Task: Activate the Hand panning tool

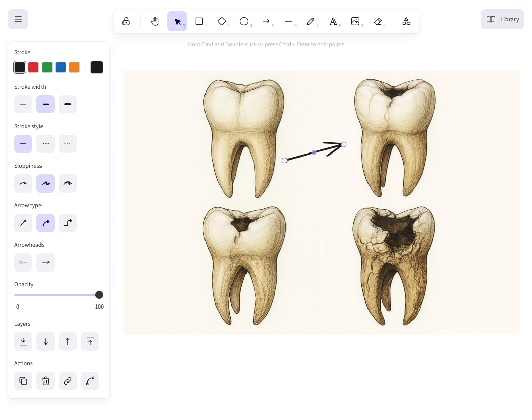Action: pos(155,21)
